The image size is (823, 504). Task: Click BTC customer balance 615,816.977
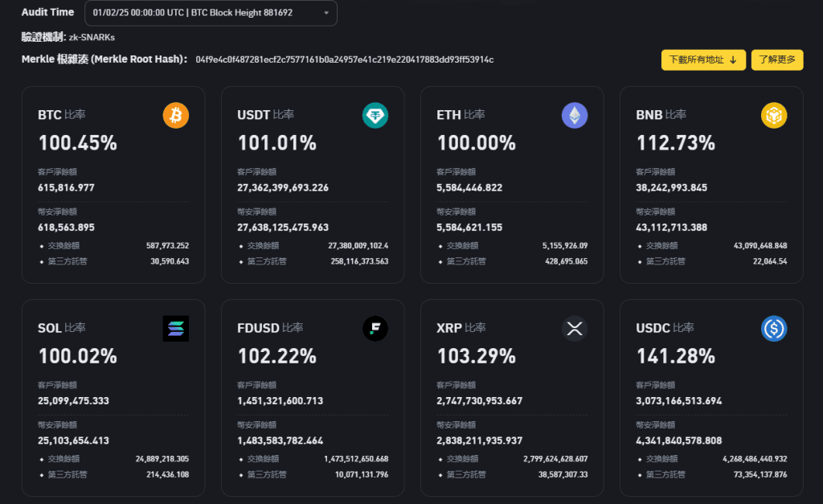click(x=66, y=187)
